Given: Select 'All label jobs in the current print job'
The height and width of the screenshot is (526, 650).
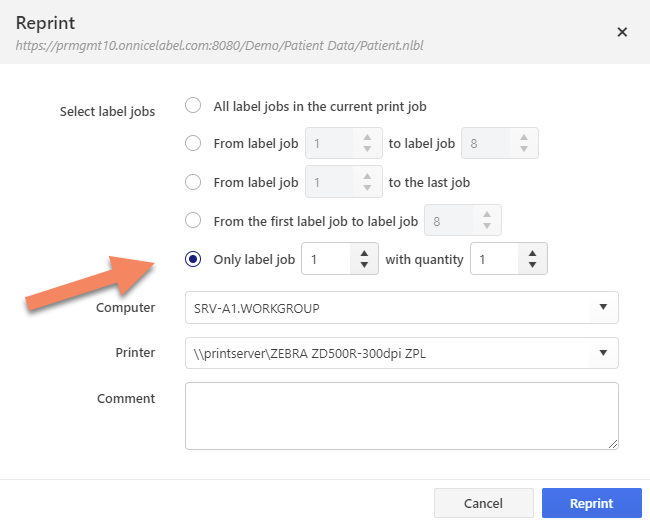Looking at the screenshot, I should (x=193, y=105).
